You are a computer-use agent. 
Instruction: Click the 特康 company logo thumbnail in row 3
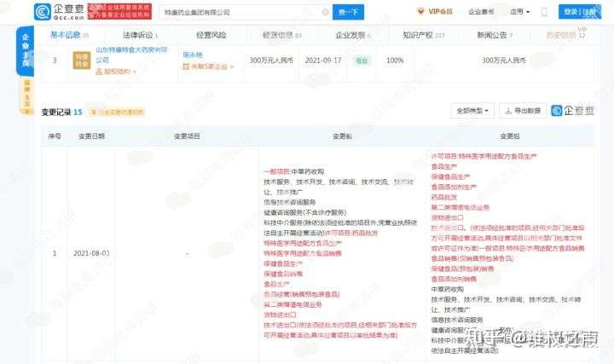click(x=82, y=61)
